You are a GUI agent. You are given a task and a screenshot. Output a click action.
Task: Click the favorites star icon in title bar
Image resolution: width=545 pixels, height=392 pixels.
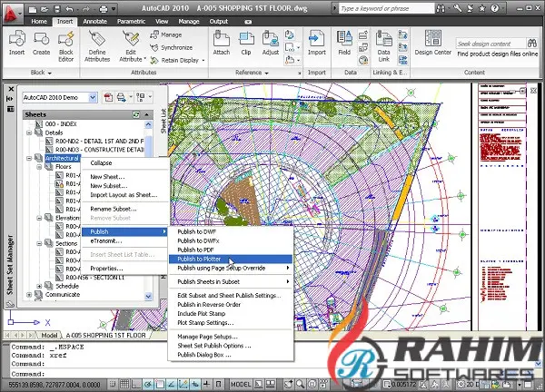point(481,9)
